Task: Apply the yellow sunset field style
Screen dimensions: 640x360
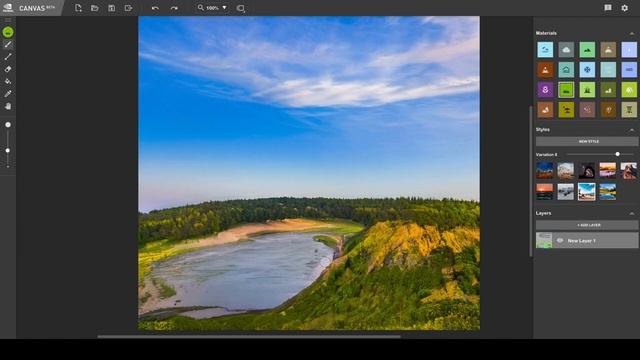Action: click(608, 171)
